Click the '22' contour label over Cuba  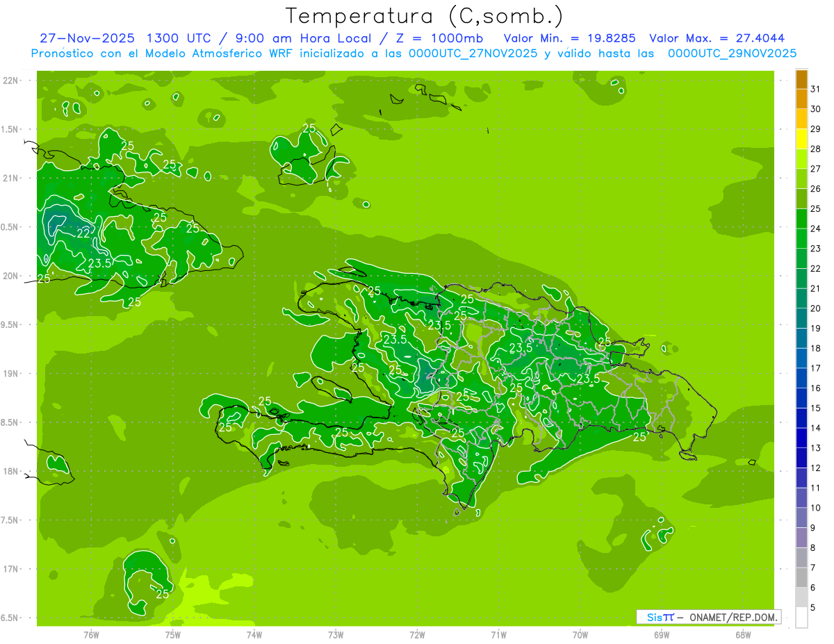pos(83,233)
